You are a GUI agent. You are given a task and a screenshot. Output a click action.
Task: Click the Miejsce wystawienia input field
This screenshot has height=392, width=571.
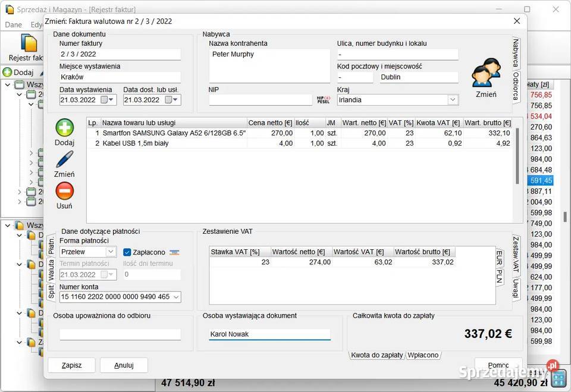(x=120, y=77)
